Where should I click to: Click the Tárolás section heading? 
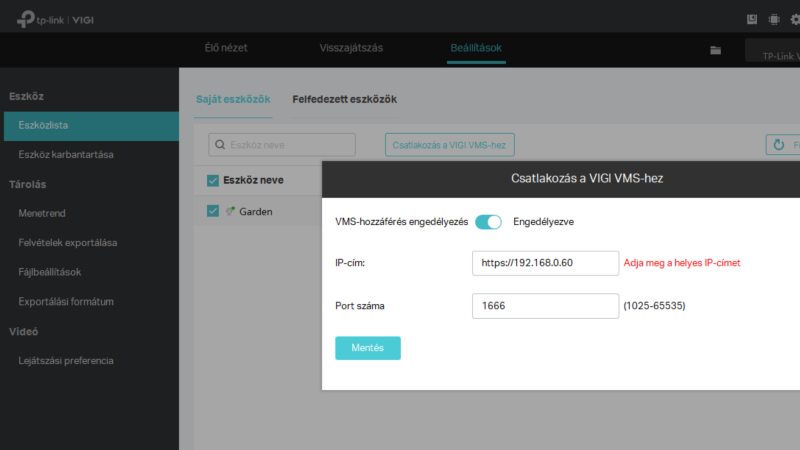tap(28, 185)
